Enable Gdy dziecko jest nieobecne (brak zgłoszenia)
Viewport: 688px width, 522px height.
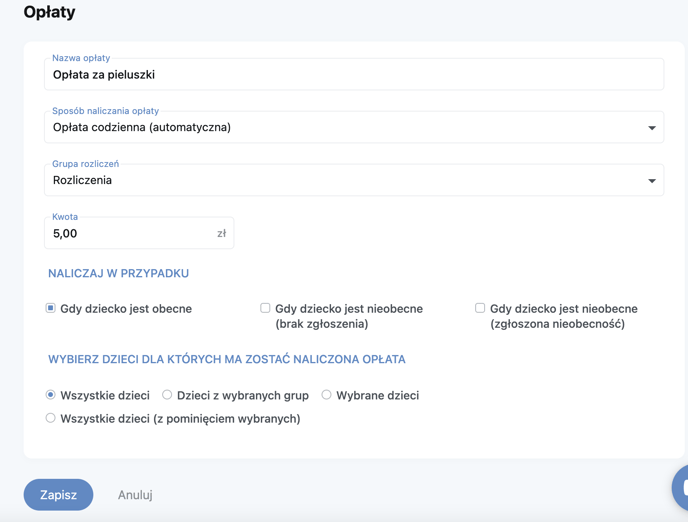(265, 308)
